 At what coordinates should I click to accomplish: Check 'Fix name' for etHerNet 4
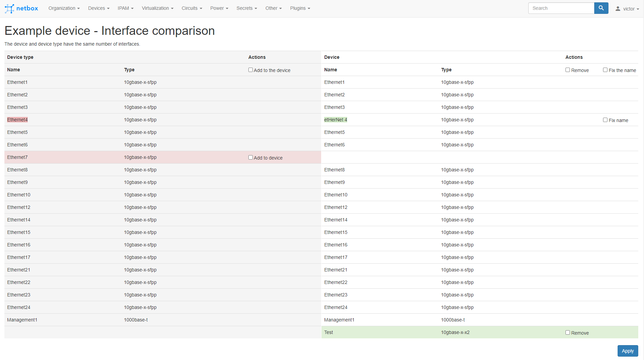point(605,120)
